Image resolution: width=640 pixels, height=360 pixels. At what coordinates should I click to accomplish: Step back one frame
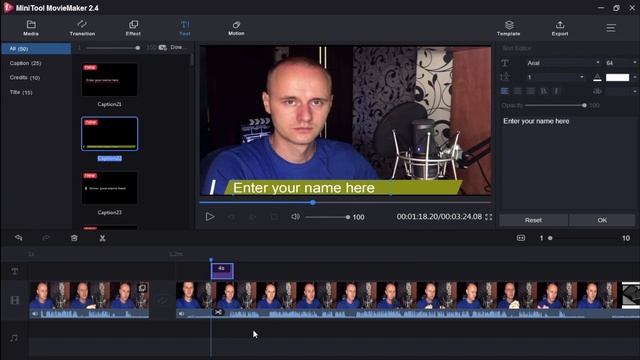coord(231,217)
